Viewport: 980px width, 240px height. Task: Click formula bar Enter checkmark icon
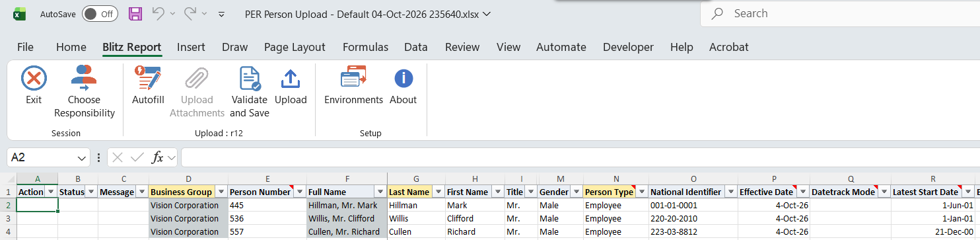pos(137,157)
